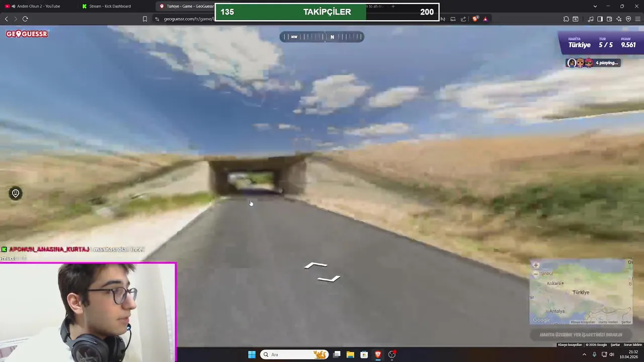Switch to the Andim Olsun 2 YouTube tab

coord(38,6)
